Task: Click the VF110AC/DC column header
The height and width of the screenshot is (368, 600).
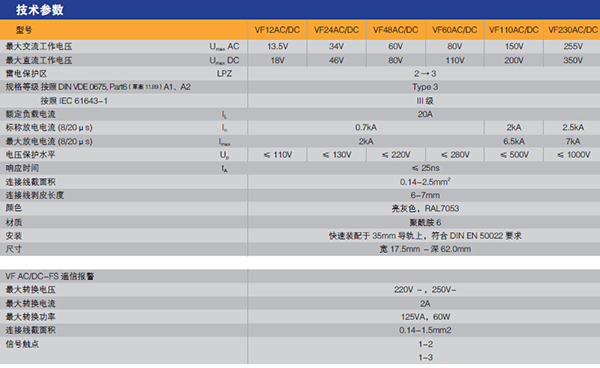Action: click(514, 30)
